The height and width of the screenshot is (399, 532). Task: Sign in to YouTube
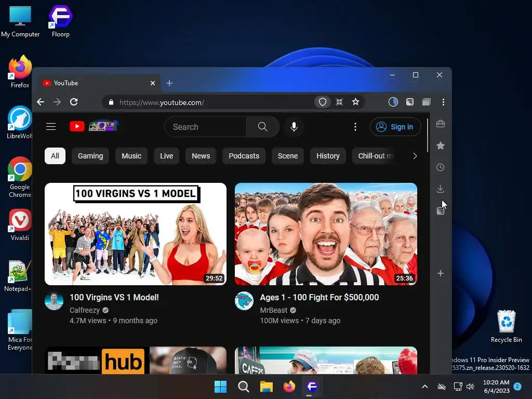395,127
